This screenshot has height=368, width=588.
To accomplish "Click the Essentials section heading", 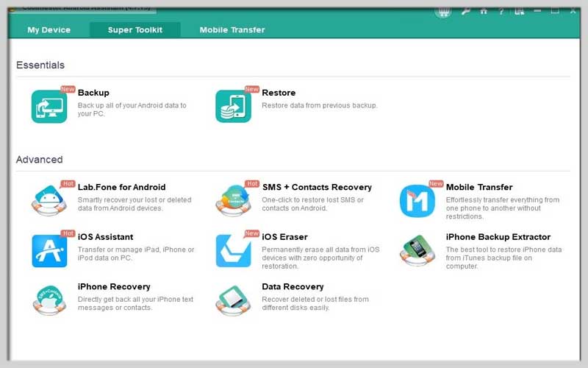I will click(x=40, y=65).
